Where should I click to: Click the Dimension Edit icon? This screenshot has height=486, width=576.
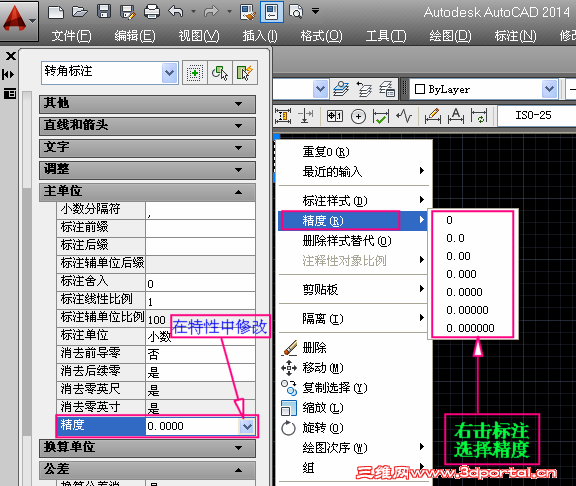point(433,116)
